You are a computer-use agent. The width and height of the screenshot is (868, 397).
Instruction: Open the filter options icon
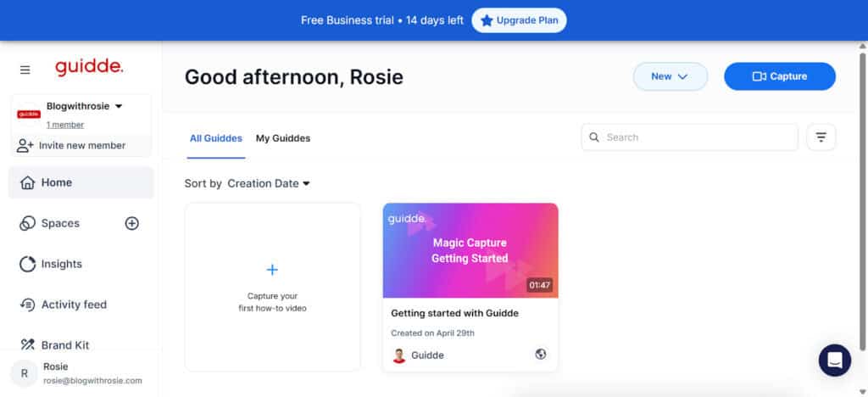pos(821,137)
